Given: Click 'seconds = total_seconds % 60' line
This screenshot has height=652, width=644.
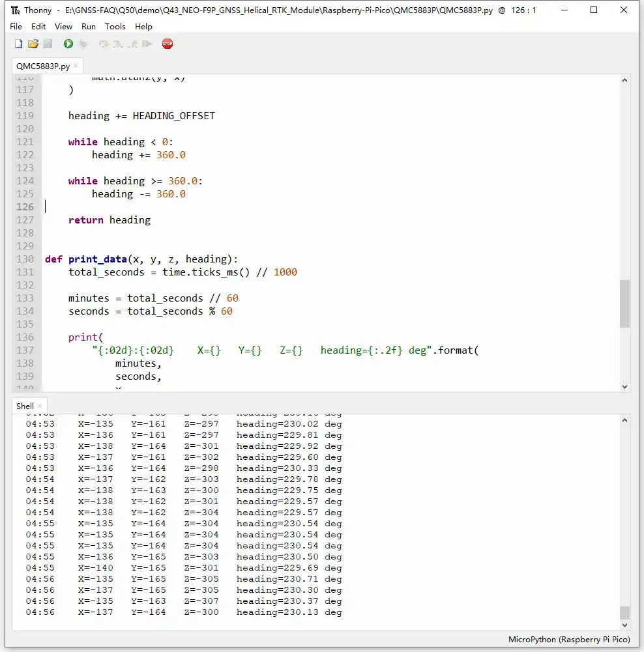Looking at the screenshot, I should (151, 311).
